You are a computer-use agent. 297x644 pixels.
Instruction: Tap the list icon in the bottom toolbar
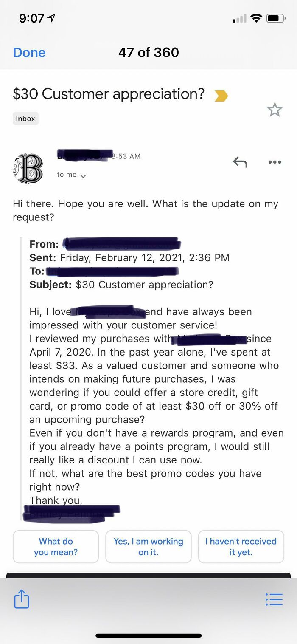coord(274,599)
